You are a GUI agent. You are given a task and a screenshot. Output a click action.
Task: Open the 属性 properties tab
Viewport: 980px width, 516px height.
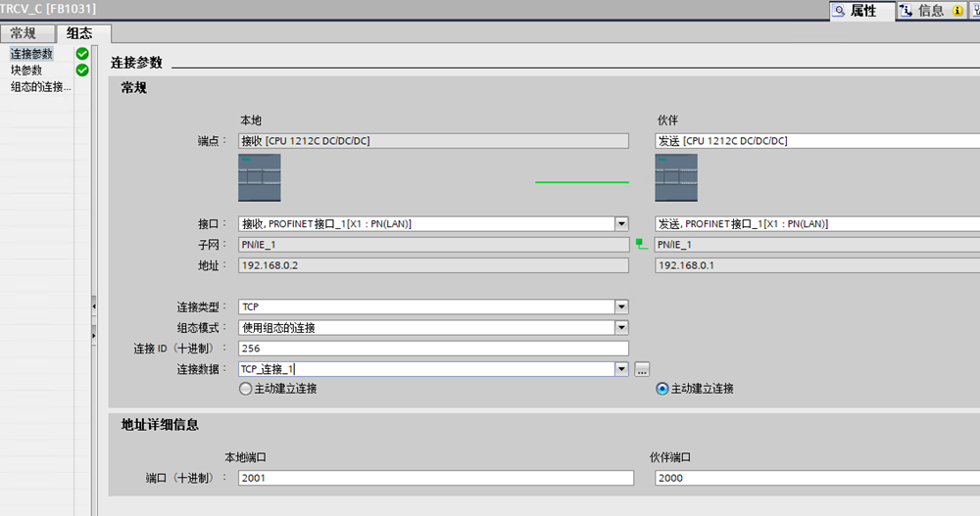click(861, 11)
